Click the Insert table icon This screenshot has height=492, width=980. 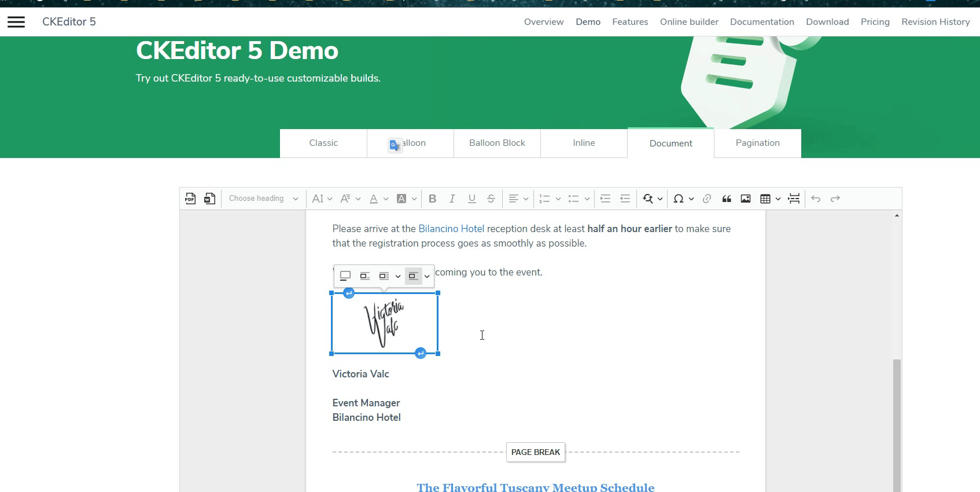(x=765, y=199)
